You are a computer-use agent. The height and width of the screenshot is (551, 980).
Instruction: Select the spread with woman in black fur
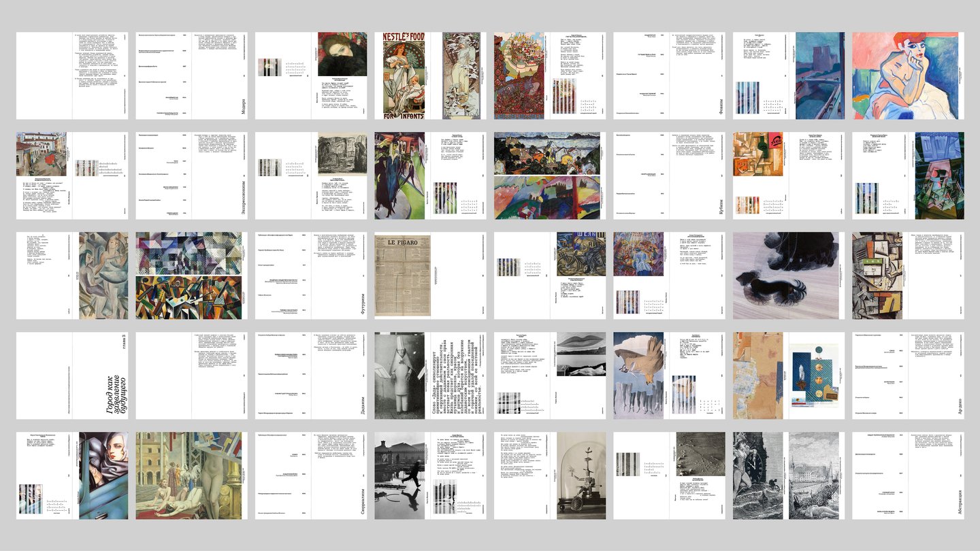pyautogui.click(x=311, y=76)
